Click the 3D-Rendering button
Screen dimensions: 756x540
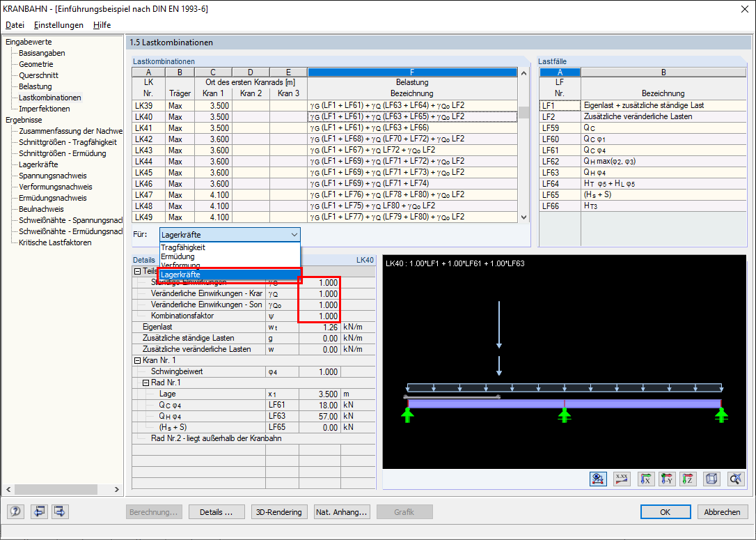pyautogui.click(x=278, y=512)
